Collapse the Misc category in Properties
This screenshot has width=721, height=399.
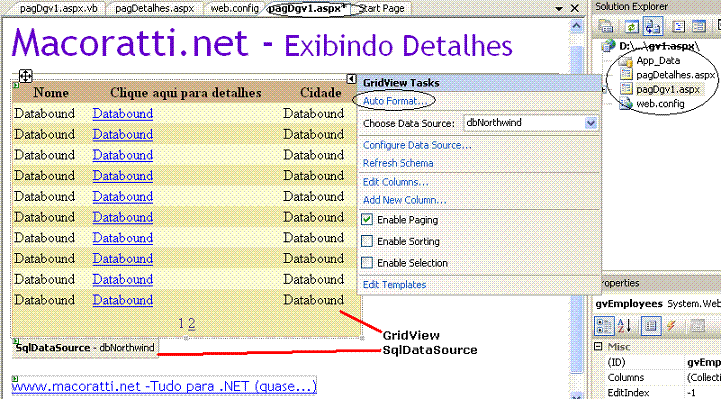pos(598,346)
